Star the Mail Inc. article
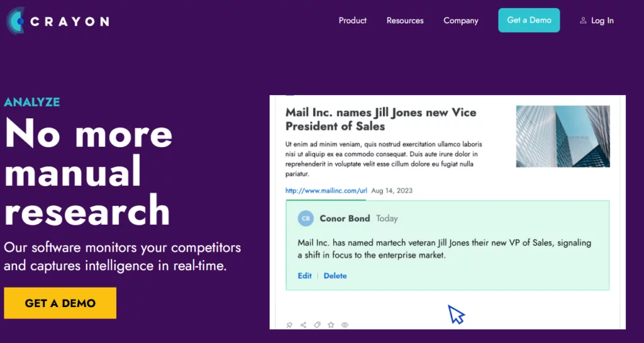Image resolution: width=644 pixels, height=343 pixels. click(331, 325)
